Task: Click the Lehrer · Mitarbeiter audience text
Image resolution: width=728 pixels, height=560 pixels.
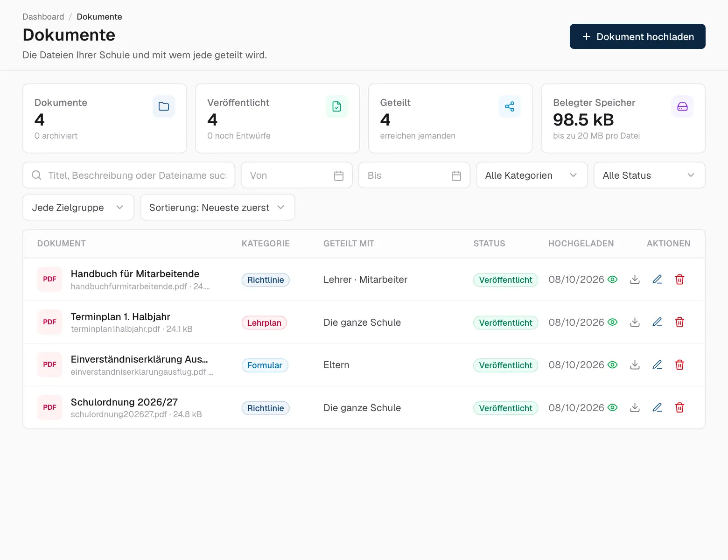Action: click(365, 280)
